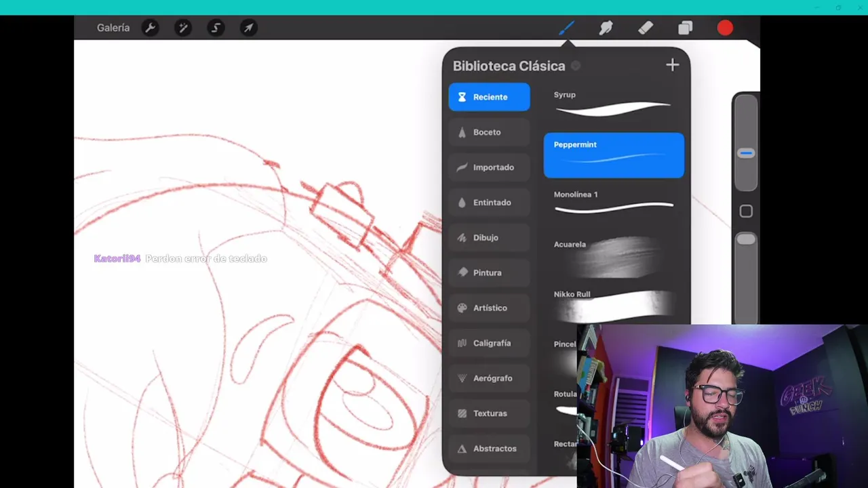Add a new brush with plus icon
The width and height of the screenshot is (868, 488).
click(x=672, y=65)
